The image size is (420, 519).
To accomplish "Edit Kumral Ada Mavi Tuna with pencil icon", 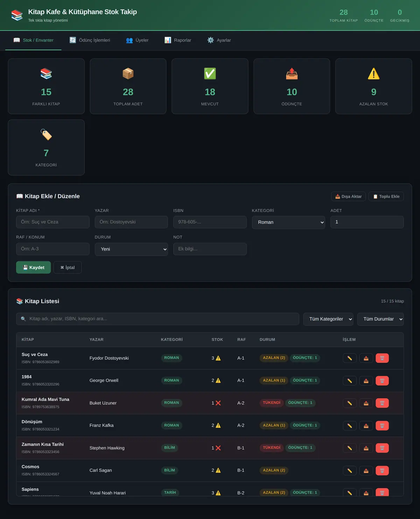I will pyautogui.click(x=350, y=403).
